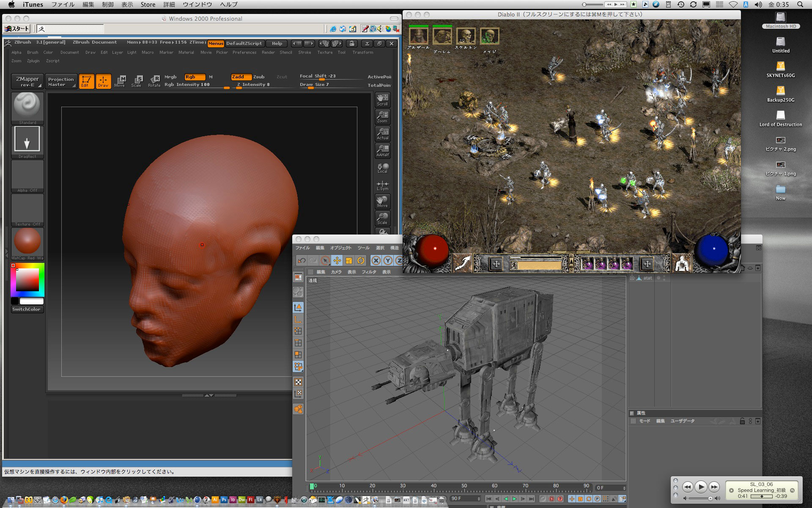This screenshot has width=812, height=508.
Task: Select the Move tool in Cinema 4D toolbar
Action: [337, 260]
